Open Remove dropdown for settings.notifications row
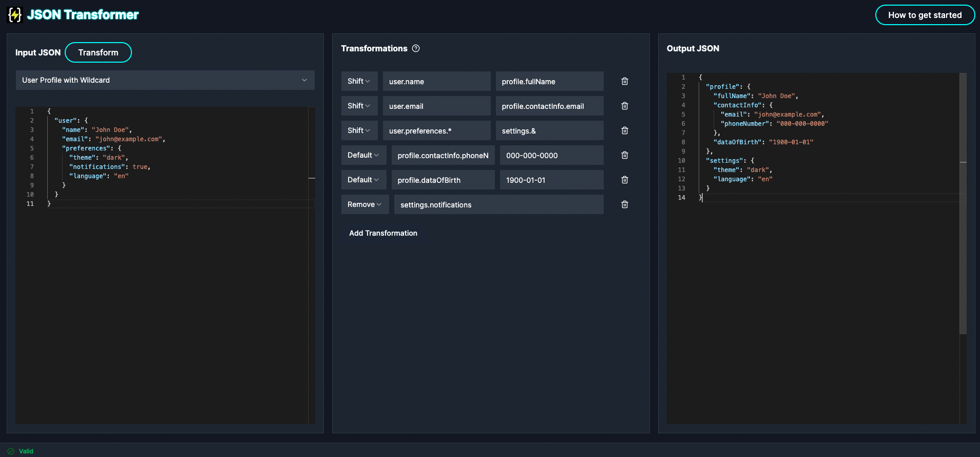This screenshot has height=457, width=980. click(x=365, y=204)
